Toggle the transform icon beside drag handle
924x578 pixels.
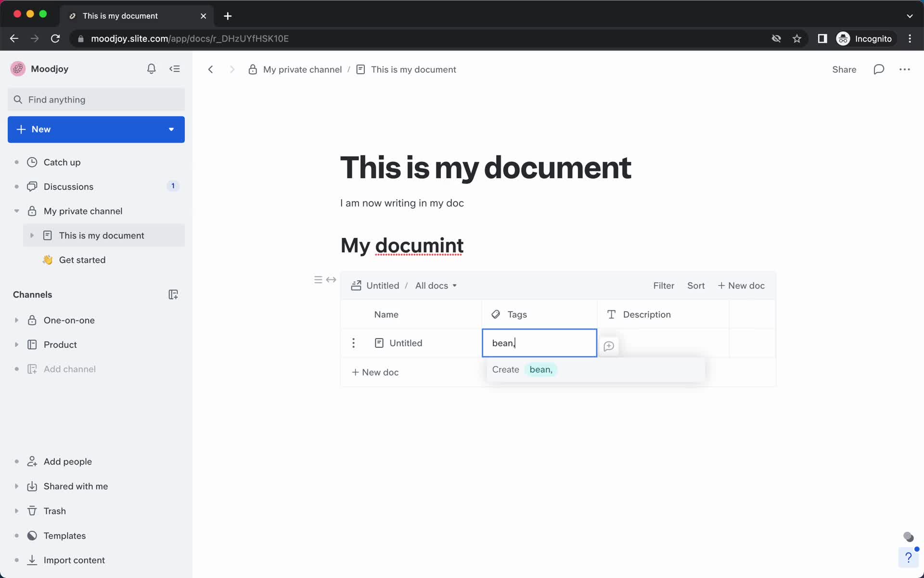331,280
